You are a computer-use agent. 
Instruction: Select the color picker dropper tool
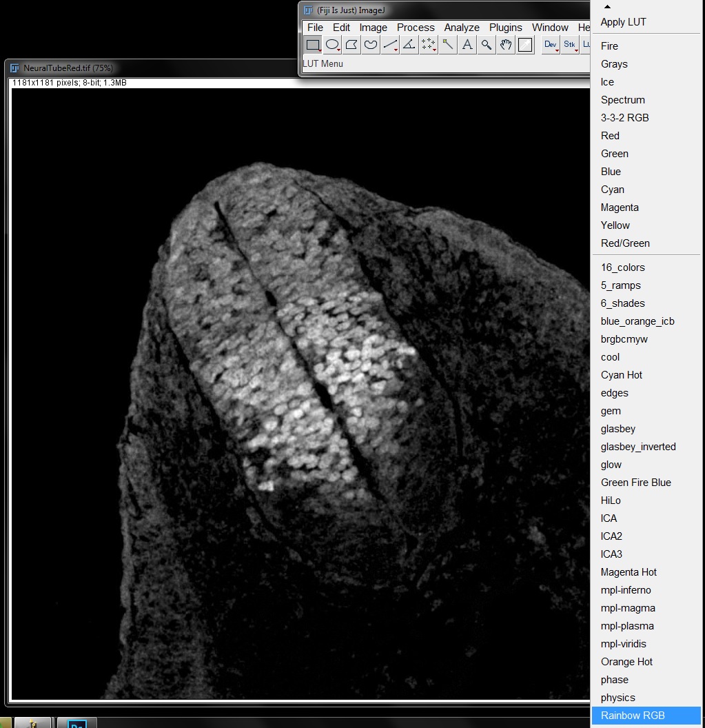524,44
